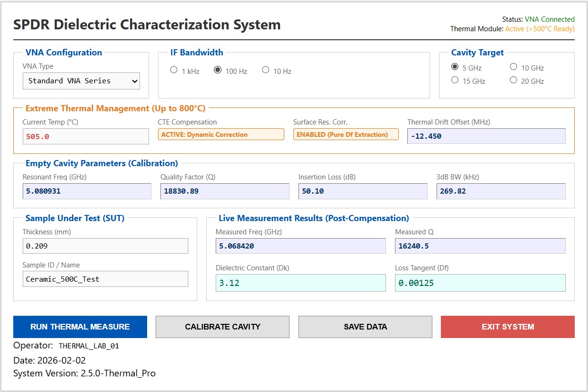Click Save Data button

365,327
